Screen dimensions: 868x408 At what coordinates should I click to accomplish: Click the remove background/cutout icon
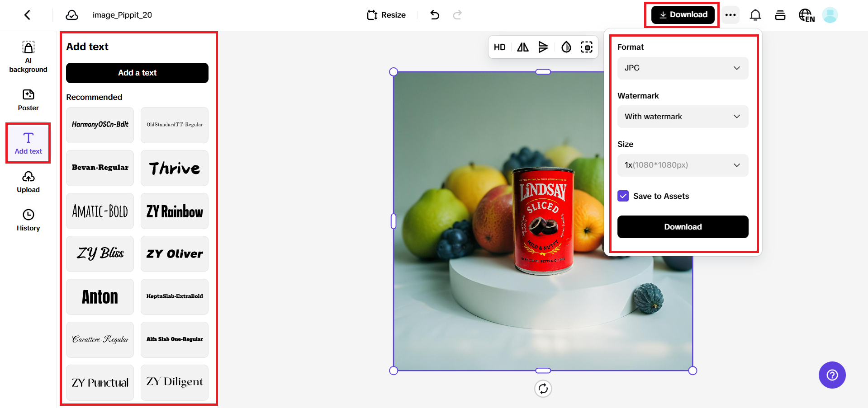(x=587, y=47)
